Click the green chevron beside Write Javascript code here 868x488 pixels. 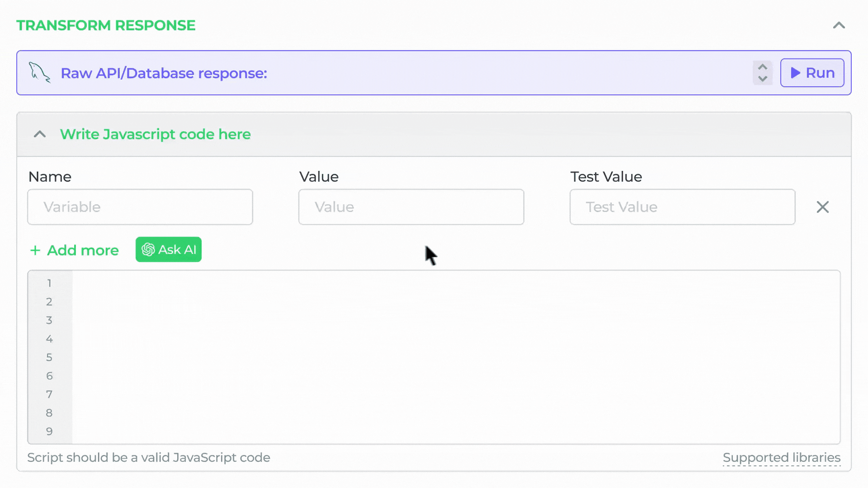(x=40, y=134)
